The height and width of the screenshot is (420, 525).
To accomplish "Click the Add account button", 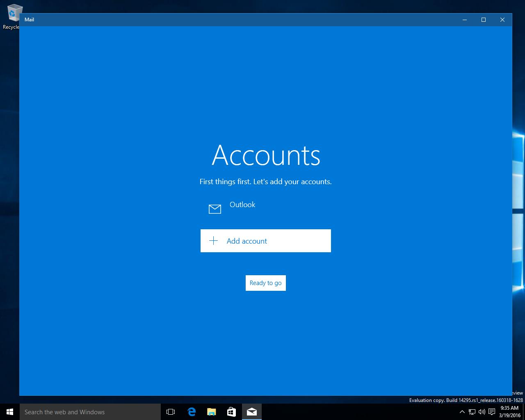I will [x=265, y=241].
